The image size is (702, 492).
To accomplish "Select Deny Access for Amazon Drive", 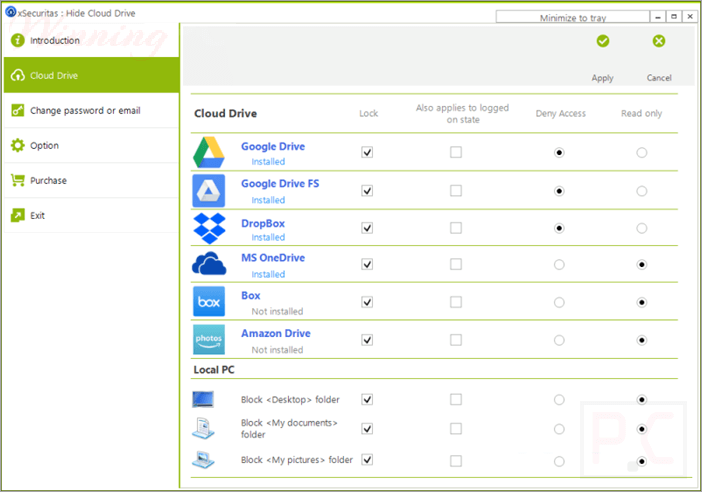I will tap(559, 340).
